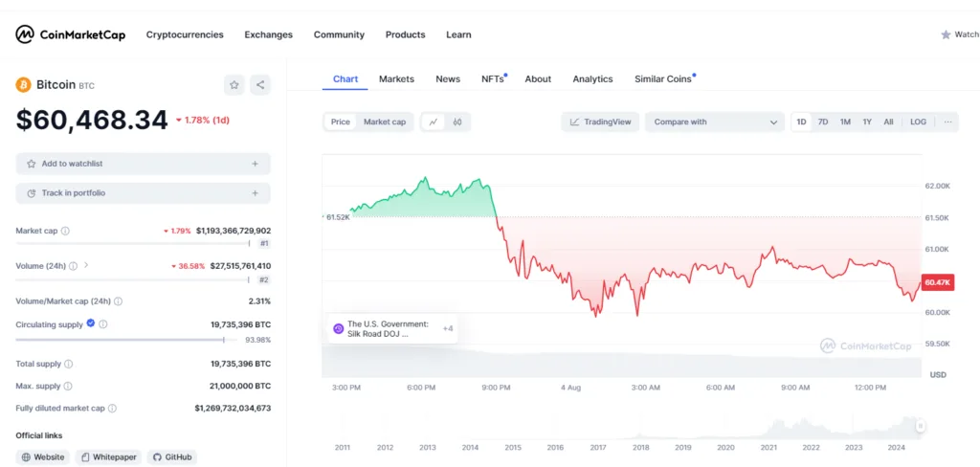This screenshot has width=980, height=467.
Task: Switch to the Analytics tab
Action: click(592, 78)
